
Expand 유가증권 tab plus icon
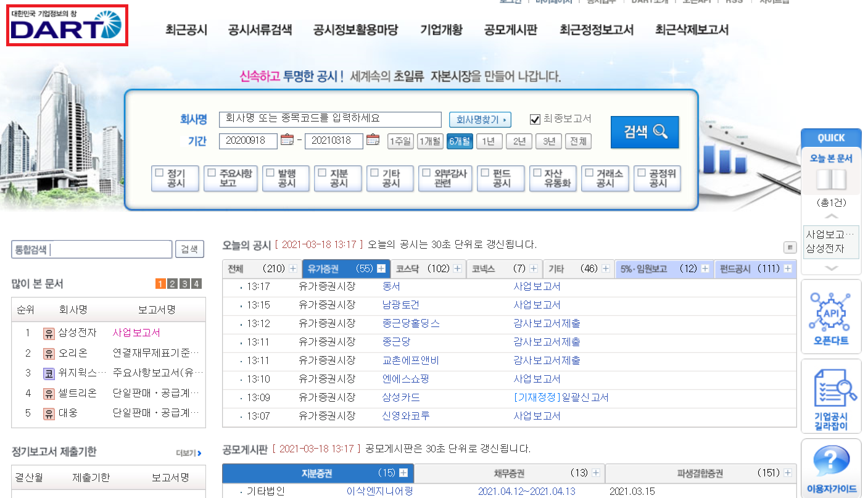381,268
